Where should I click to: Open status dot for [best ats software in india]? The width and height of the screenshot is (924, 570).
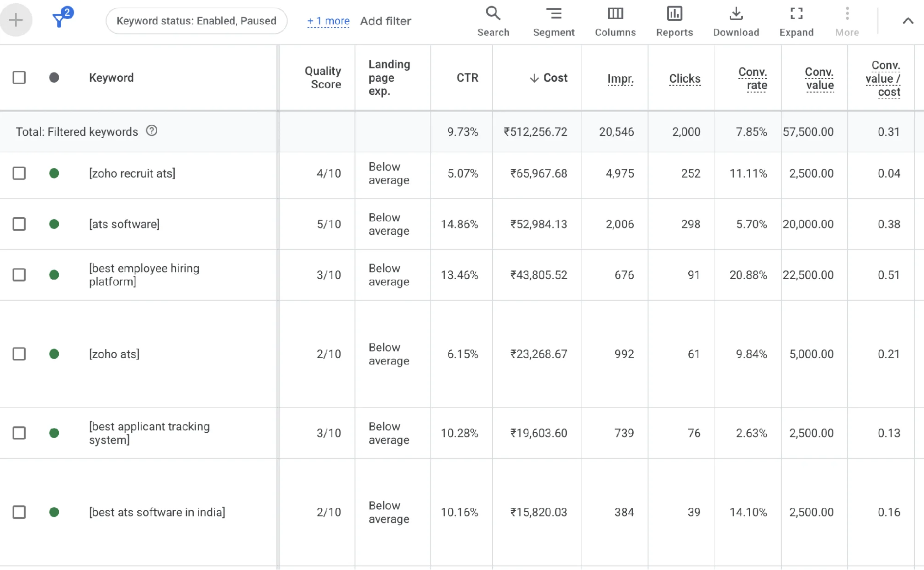54,512
